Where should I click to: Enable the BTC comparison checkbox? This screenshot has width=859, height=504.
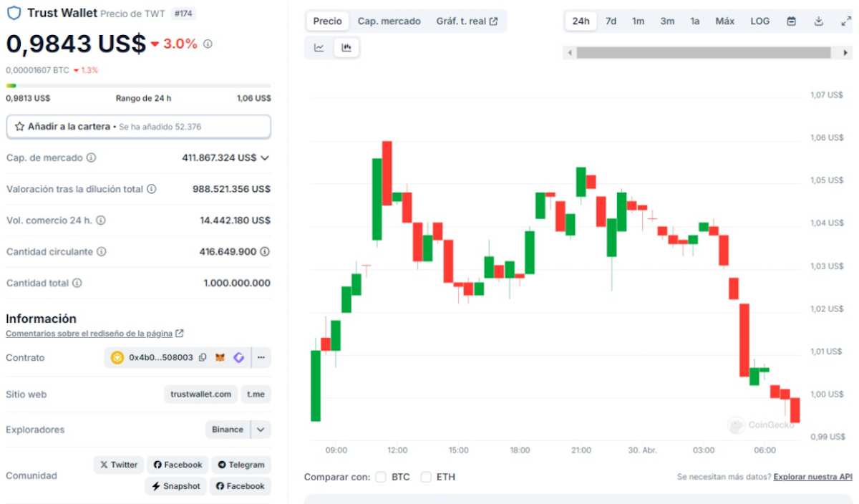[x=380, y=476]
